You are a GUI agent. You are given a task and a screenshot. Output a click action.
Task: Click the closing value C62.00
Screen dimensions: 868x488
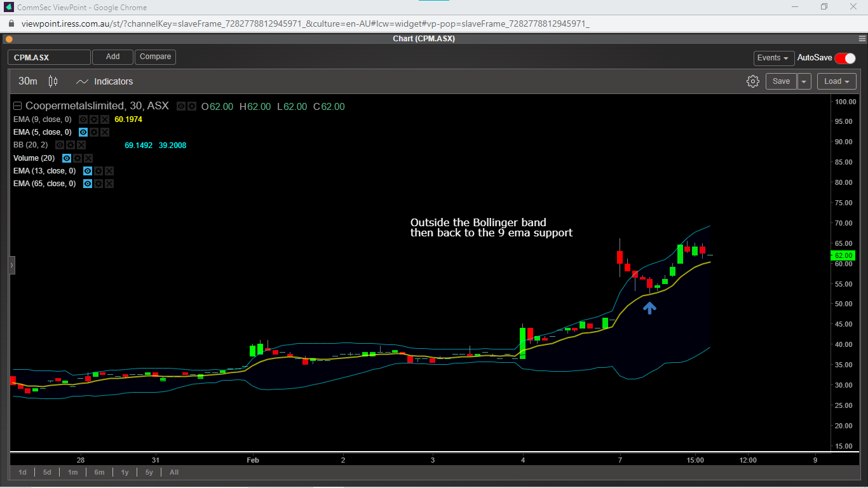[329, 107]
